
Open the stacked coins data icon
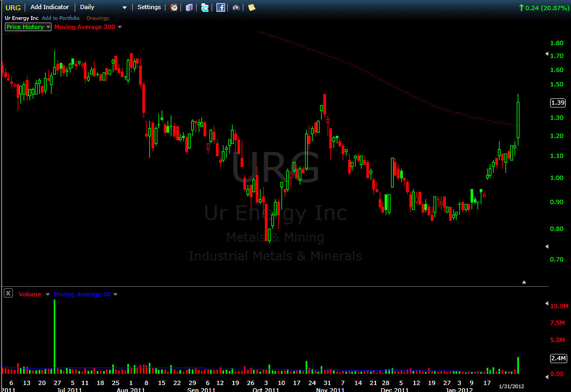(190, 8)
